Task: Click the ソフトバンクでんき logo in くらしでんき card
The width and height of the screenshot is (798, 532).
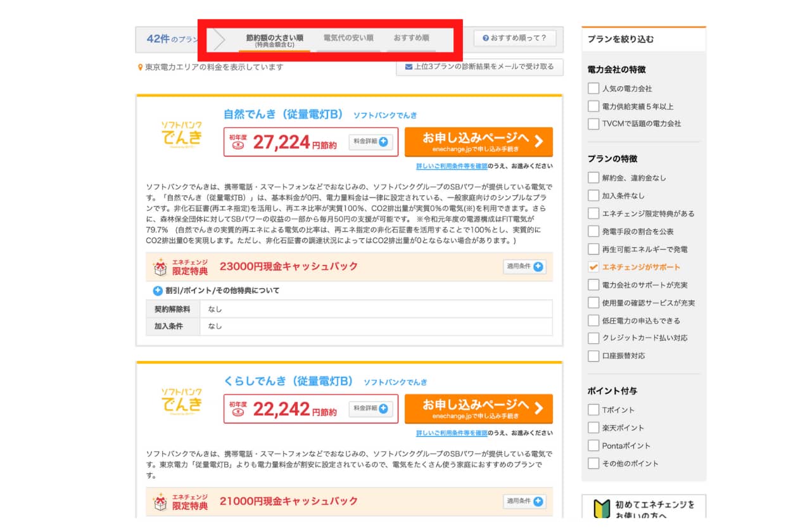Action: click(181, 400)
